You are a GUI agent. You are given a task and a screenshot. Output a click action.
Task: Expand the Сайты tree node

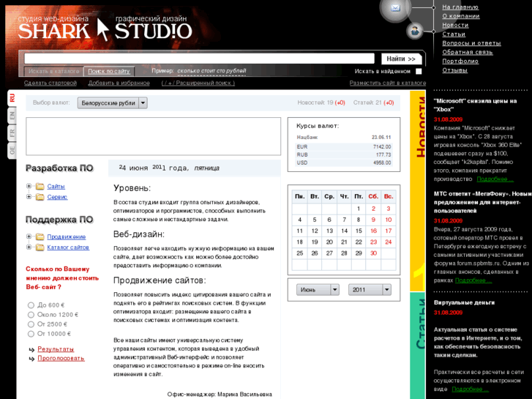pos(29,186)
